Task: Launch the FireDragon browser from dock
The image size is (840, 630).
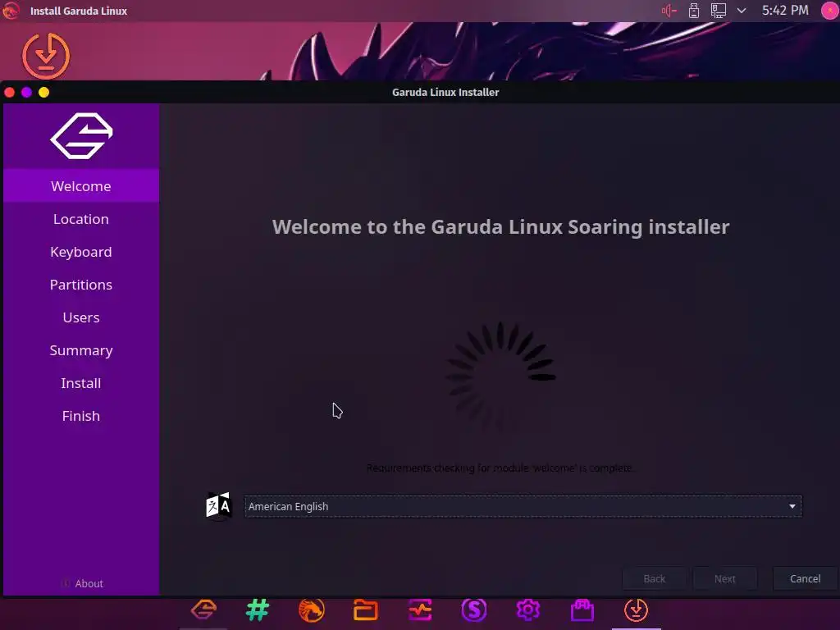Action: pos(311,609)
